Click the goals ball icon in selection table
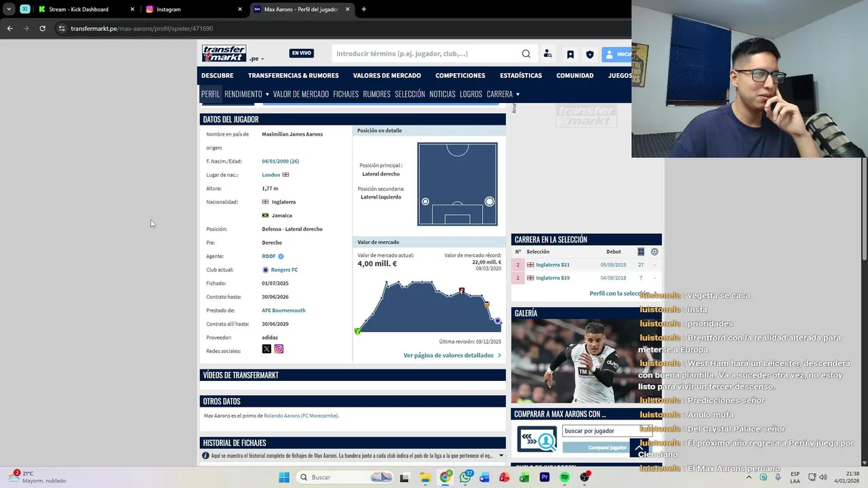The image size is (868, 488). 654,251
